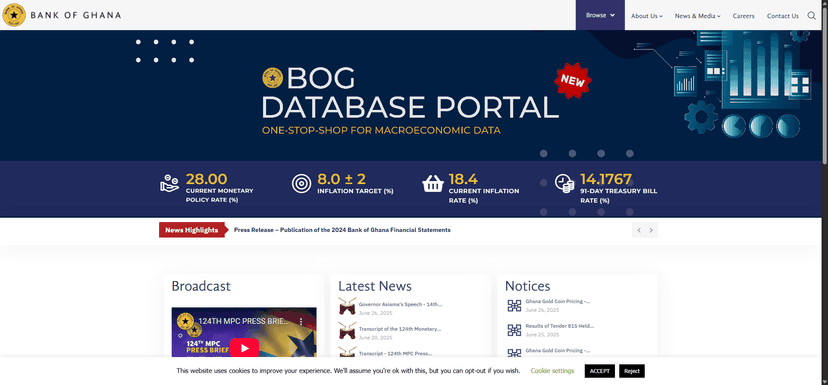Click the 18.4 current inflation rate value

[x=463, y=180]
